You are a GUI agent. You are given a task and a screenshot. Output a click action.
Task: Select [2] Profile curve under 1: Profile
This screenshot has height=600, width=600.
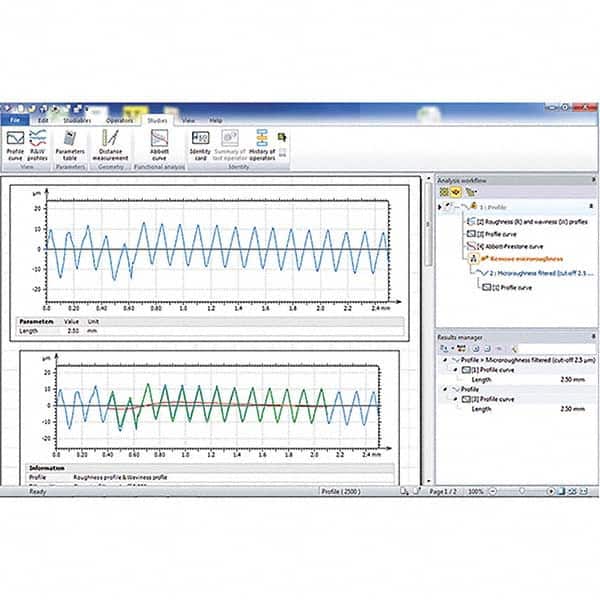click(492, 234)
